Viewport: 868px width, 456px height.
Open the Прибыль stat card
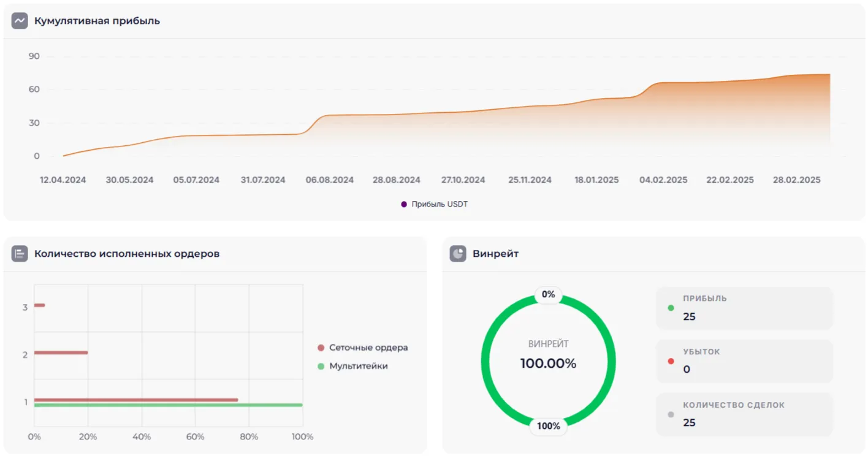[x=744, y=308]
